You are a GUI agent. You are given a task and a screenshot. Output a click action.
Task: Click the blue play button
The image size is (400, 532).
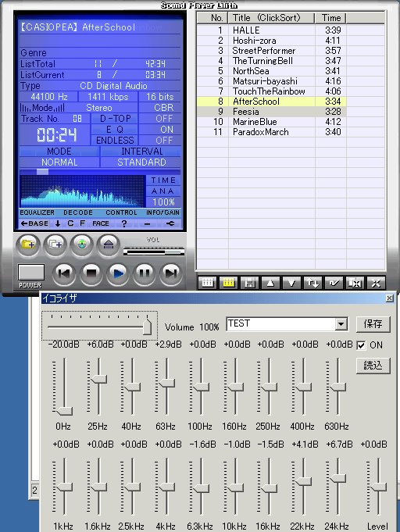point(118,273)
